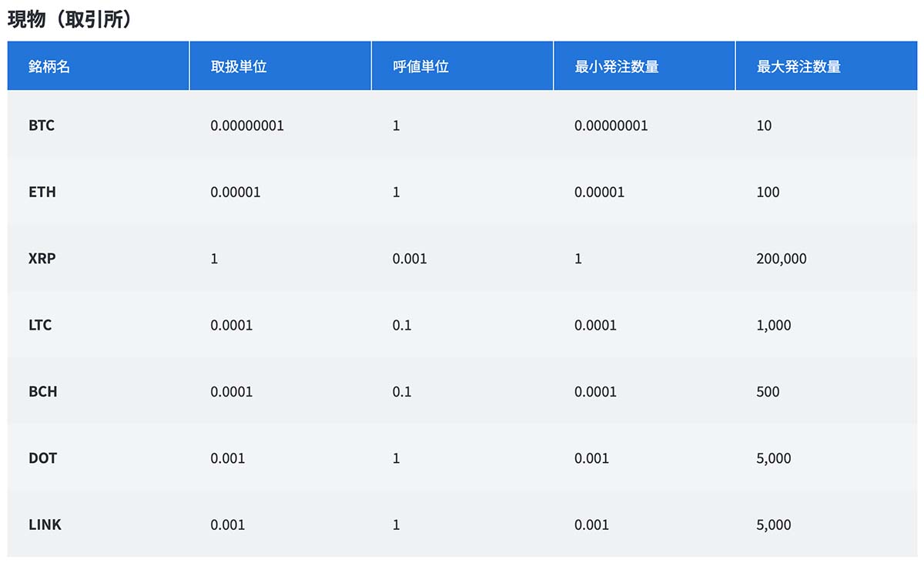Click LINK's 呼値単位 value 1
Image resolution: width=924 pixels, height=563 pixels.
click(397, 524)
